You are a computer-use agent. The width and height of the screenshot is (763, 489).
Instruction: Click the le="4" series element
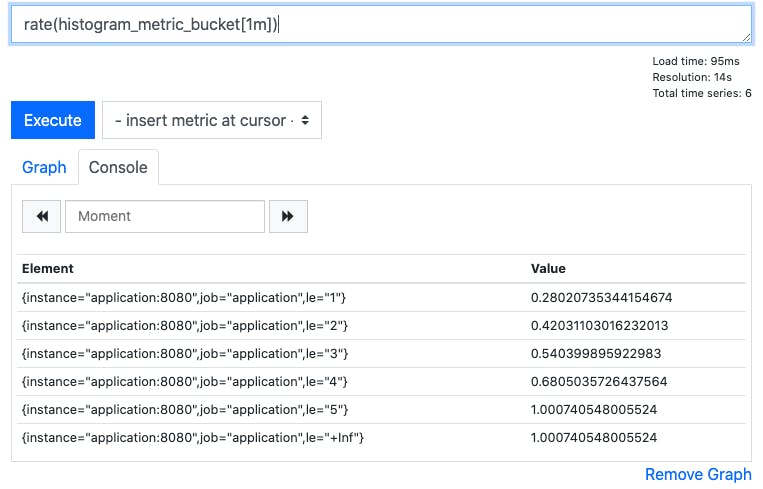(184, 381)
